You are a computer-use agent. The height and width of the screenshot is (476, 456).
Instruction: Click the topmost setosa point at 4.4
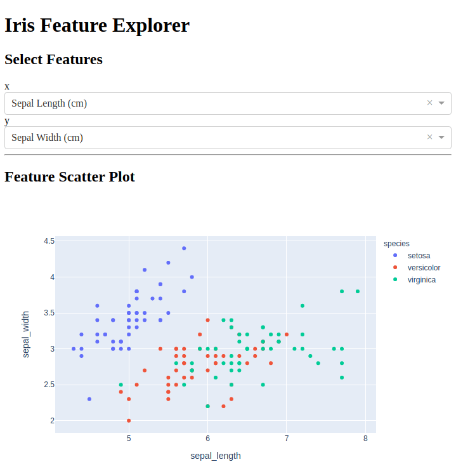[x=184, y=248]
